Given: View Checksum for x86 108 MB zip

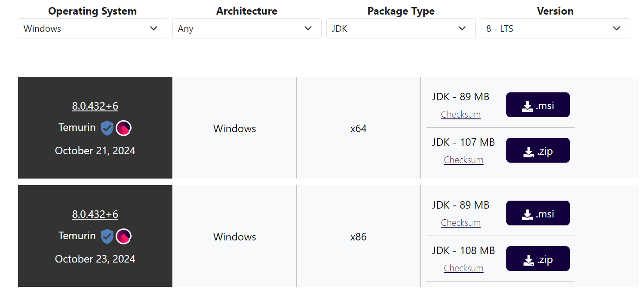Looking at the screenshot, I should click(x=463, y=268).
